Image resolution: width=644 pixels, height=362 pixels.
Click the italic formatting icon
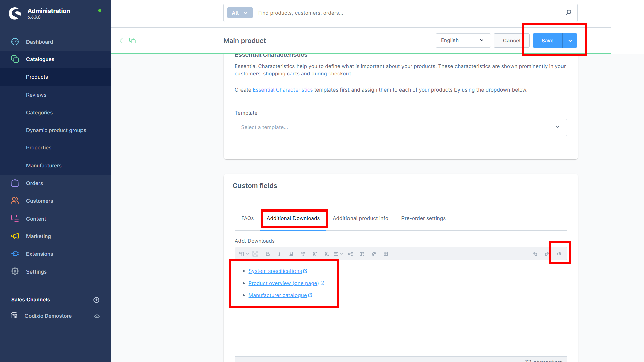tap(279, 254)
